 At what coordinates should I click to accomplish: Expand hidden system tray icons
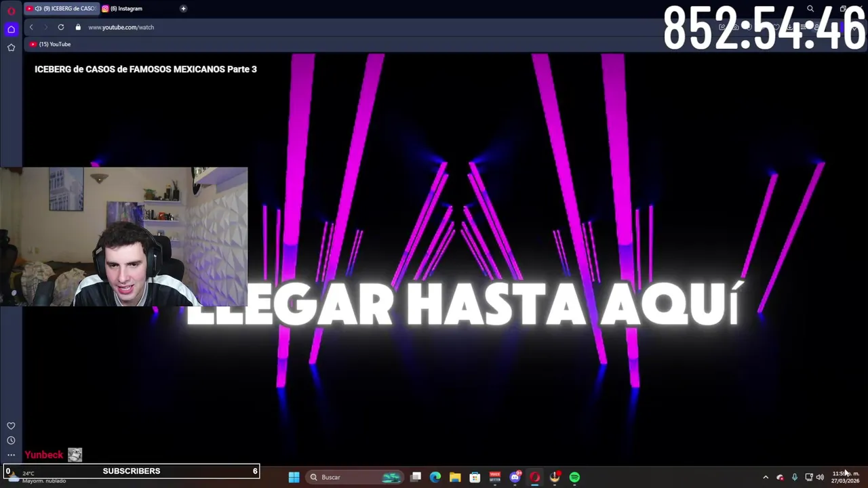pyautogui.click(x=766, y=477)
